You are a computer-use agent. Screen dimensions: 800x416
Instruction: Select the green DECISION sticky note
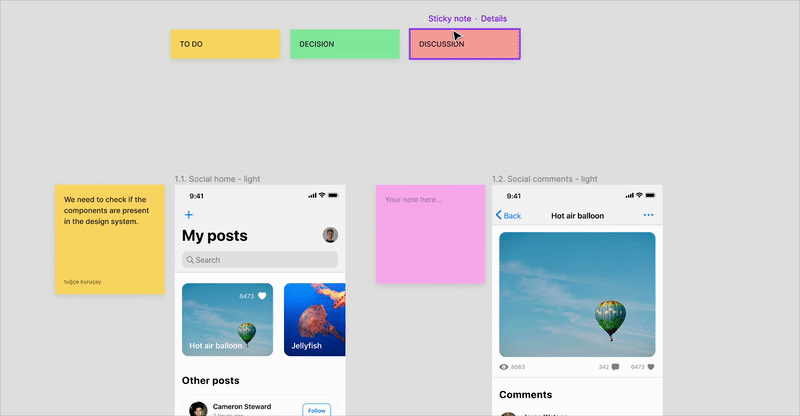pos(345,44)
